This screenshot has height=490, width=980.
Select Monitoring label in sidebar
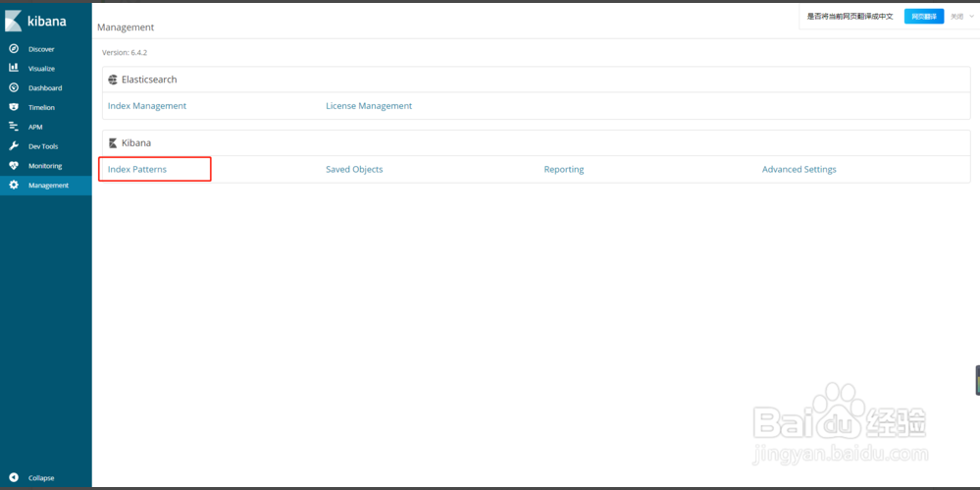point(45,166)
